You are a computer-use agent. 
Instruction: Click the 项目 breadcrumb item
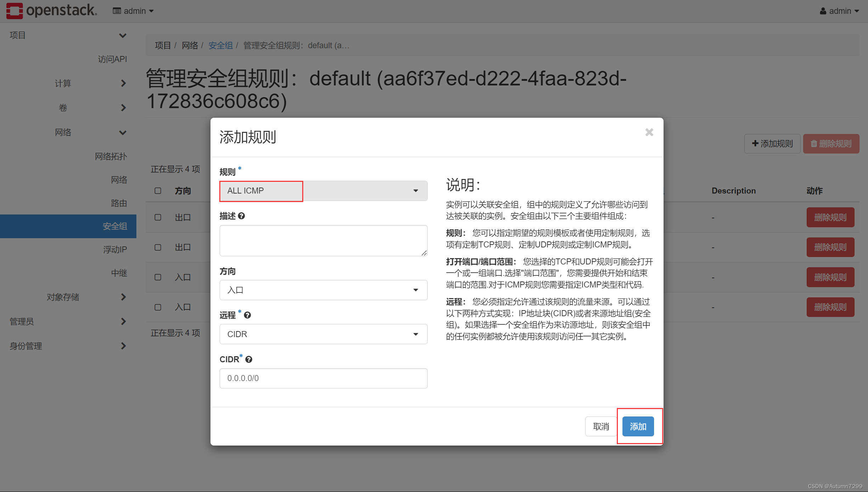point(163,45)
